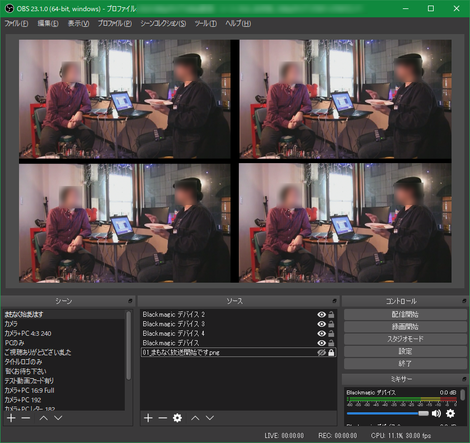Click the top-right camera preview
Screen dimensions: 470x443
(x=345, y=99)
